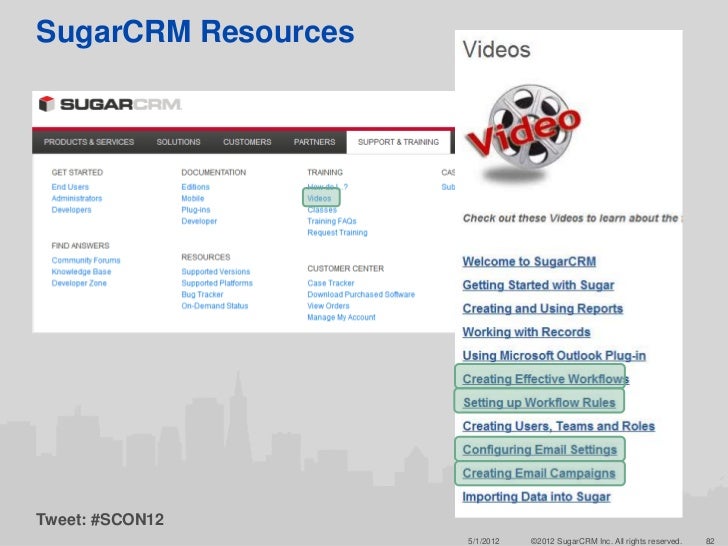Image resolution: width=728 pixels, height=546 pixels.
Task: Open the Bug Tracker link
Action: pos(202,294)
